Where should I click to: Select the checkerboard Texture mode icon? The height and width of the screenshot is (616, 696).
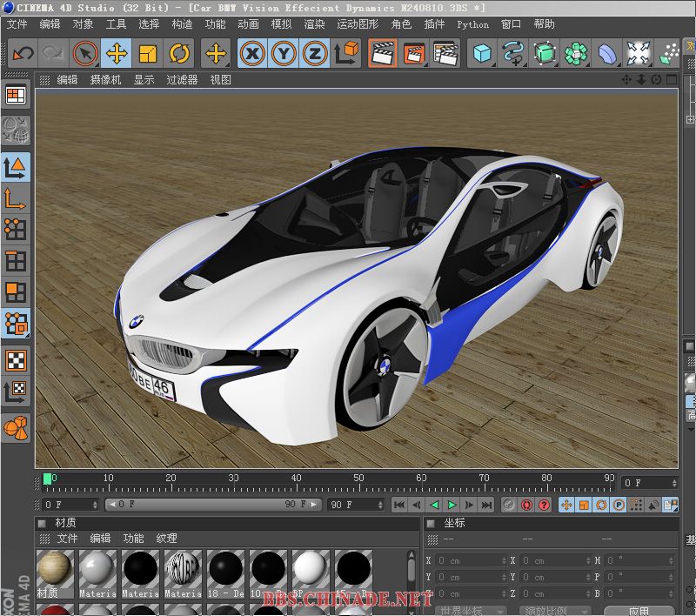[x=16, y=361]
